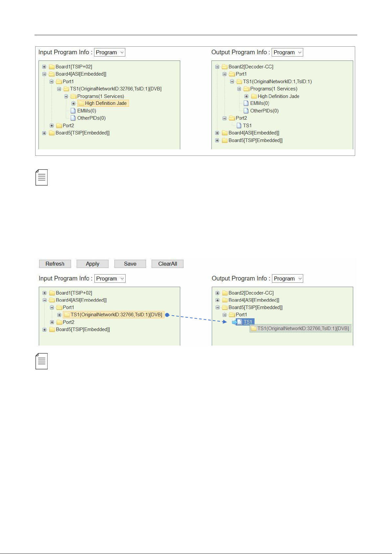Expand Board1[TSIP+02] node in upper input tree
392x554 pixels.
pyautogui.click(x=44, y=67)
